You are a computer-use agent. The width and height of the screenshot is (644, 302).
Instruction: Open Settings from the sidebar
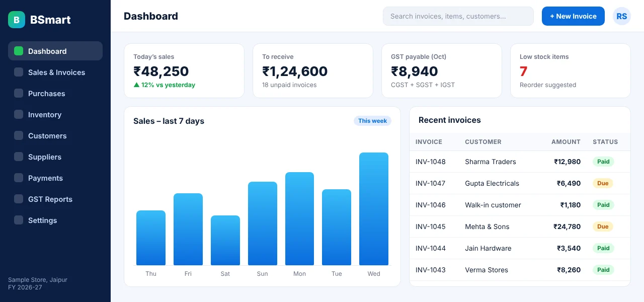tap(55, 220)
